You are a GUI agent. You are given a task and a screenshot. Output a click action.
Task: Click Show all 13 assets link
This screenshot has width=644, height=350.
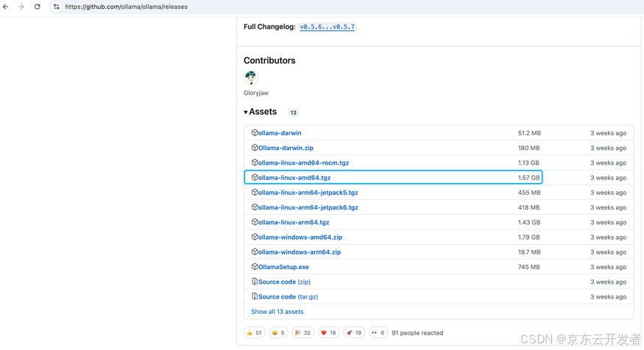point(277,312)
